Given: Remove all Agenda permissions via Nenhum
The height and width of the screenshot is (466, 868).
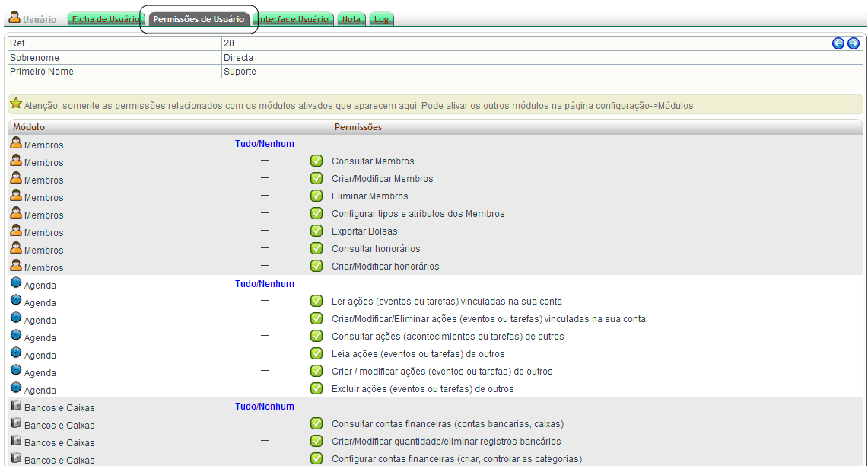Looking at the screenshot, I should [x=276, y=284].
